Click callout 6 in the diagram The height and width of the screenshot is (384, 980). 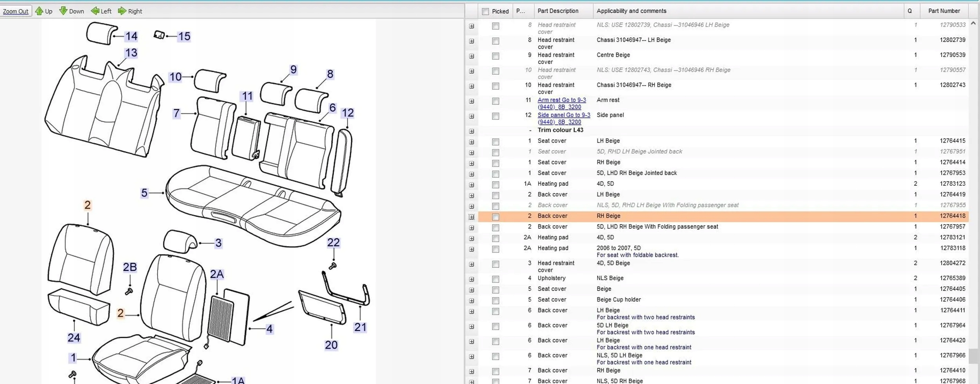tap(332, 108)
